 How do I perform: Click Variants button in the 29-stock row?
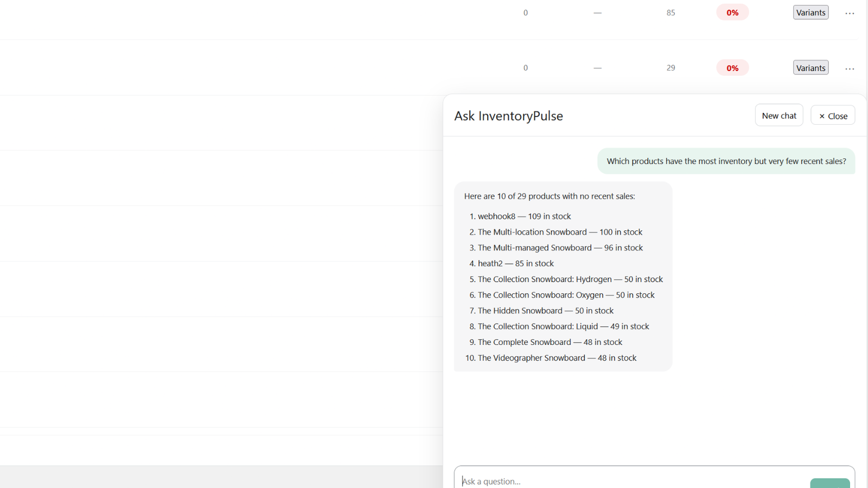(x=810, y=68)
